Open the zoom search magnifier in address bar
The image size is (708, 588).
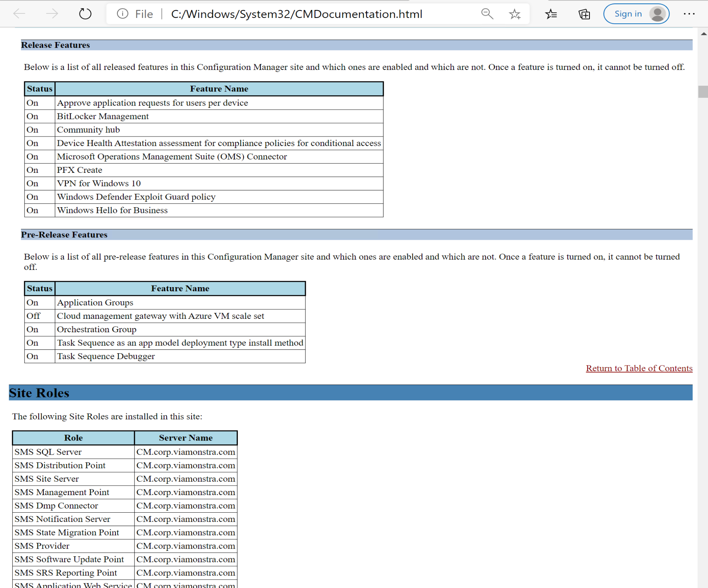[487, 14]
